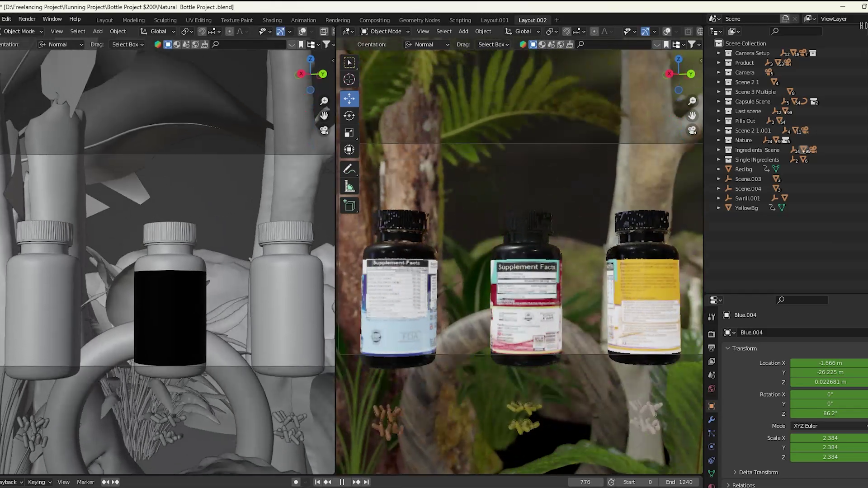The image size is (868, 488).
Task: Open the World properties tab
Action: tap(711, 388)
